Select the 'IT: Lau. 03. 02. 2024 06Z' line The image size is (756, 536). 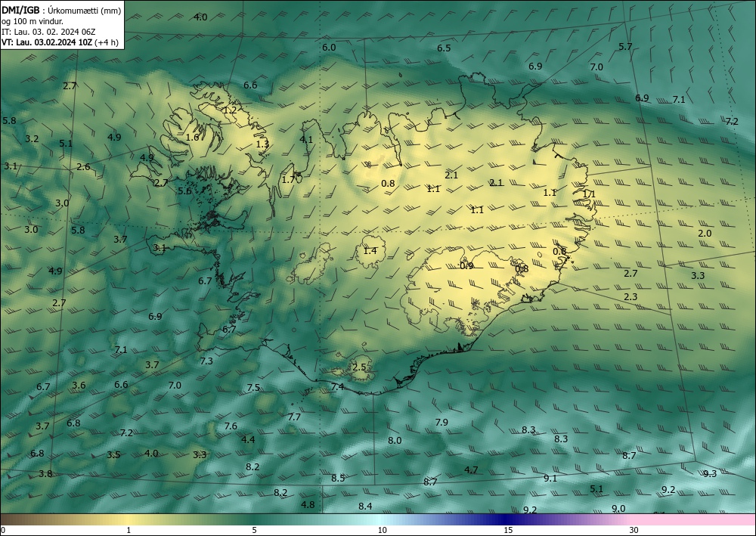[x=48, y=32]
